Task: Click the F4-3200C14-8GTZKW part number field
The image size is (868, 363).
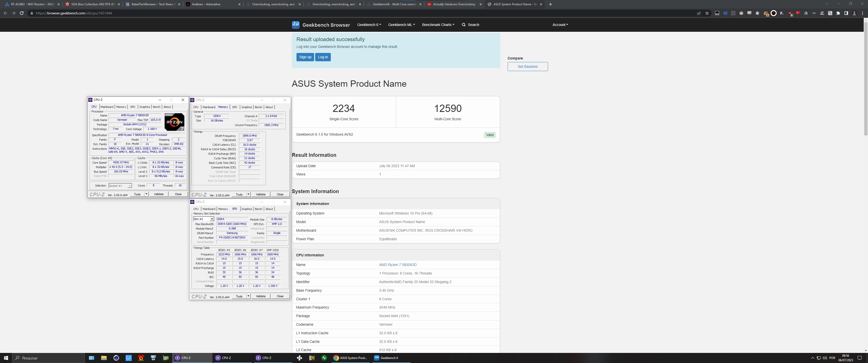Action: point(232,238)
